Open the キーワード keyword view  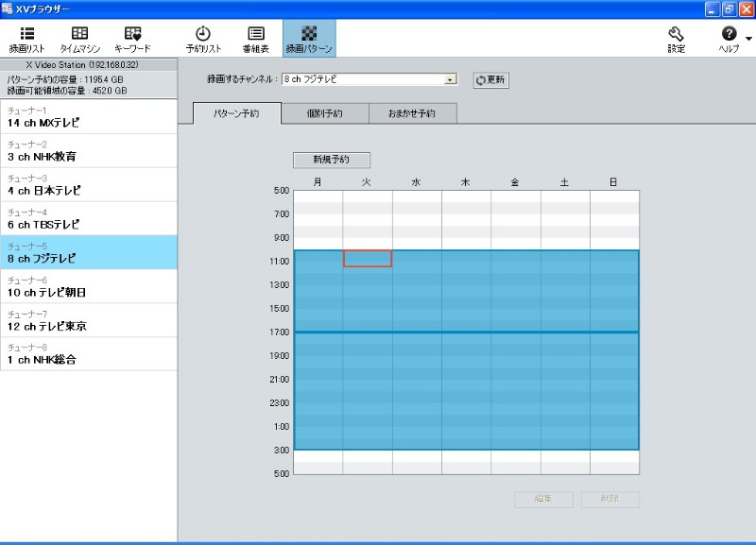click(x=132, y=39)
